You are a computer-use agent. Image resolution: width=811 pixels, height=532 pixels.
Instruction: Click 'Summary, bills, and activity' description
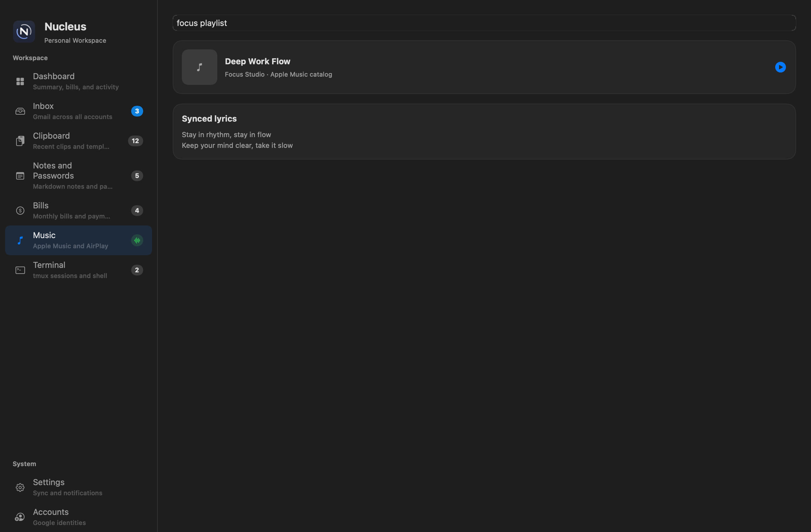tap(76, 87)
